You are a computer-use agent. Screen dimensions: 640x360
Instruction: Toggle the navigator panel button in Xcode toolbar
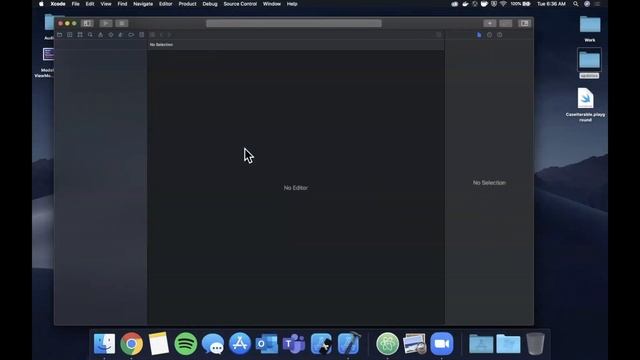click(87, 23)
